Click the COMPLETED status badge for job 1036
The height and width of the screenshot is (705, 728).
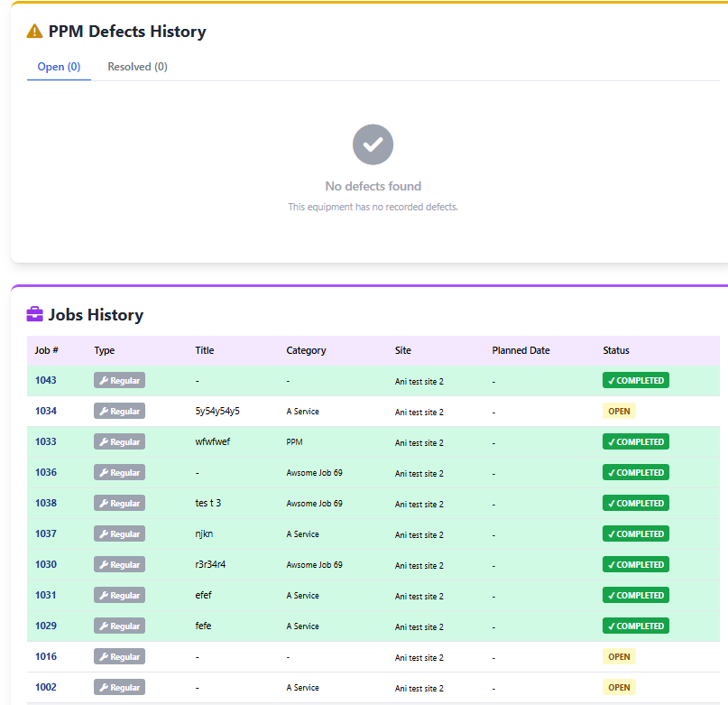tap(636, 472)
